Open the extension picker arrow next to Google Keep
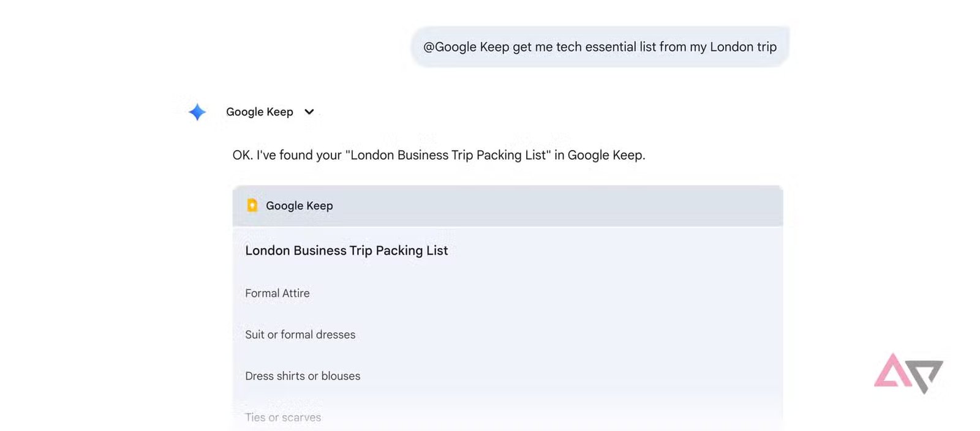This screenshot has width=980, height=431. tap(309, 111)
